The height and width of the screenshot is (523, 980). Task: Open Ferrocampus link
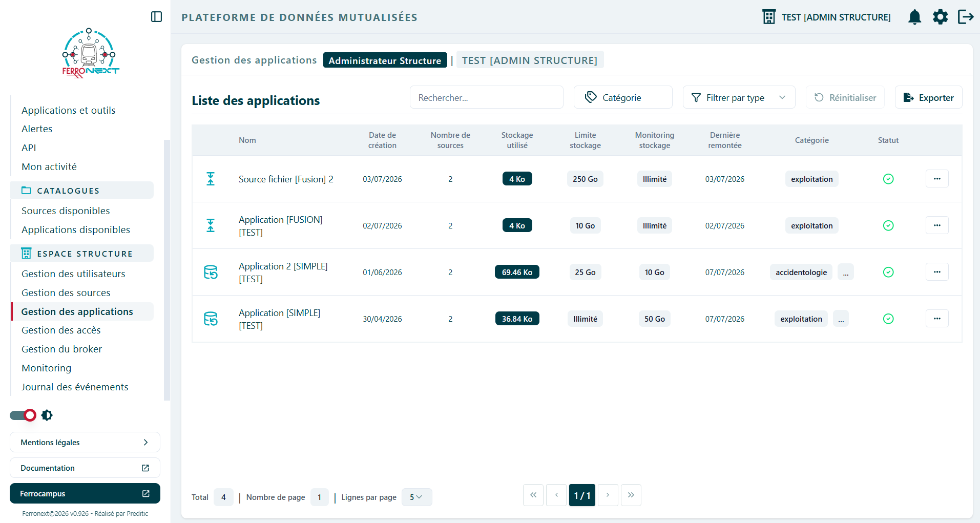click(85, 493)
